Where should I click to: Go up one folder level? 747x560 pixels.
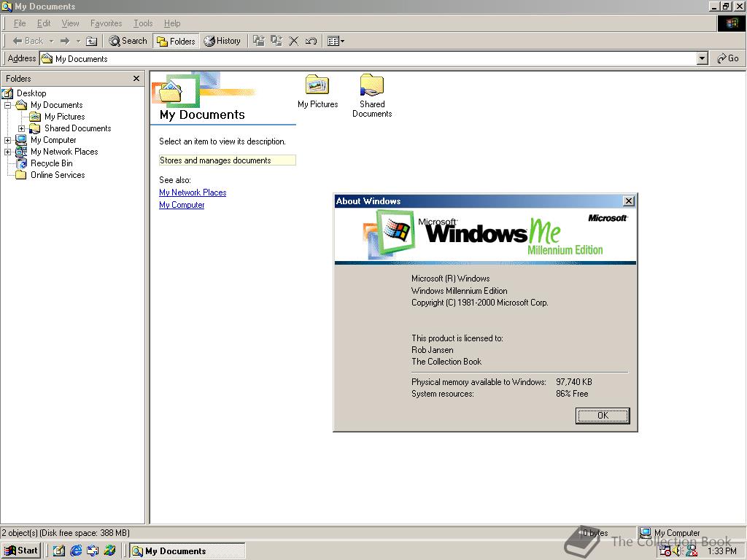point(91,41)
